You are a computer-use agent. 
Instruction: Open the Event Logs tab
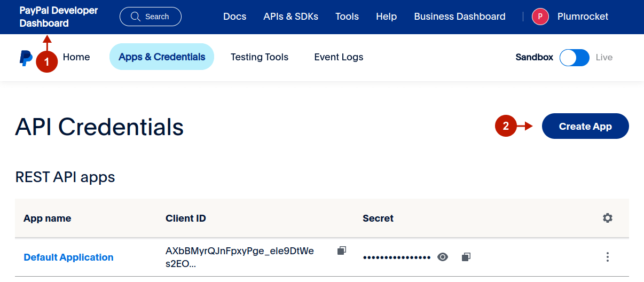(339, 57)
